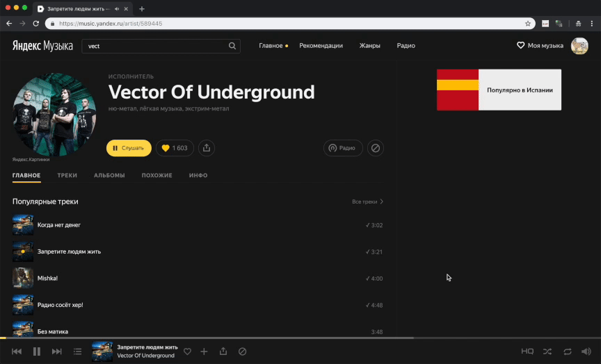Click player bar album cover

pos(102,351)
